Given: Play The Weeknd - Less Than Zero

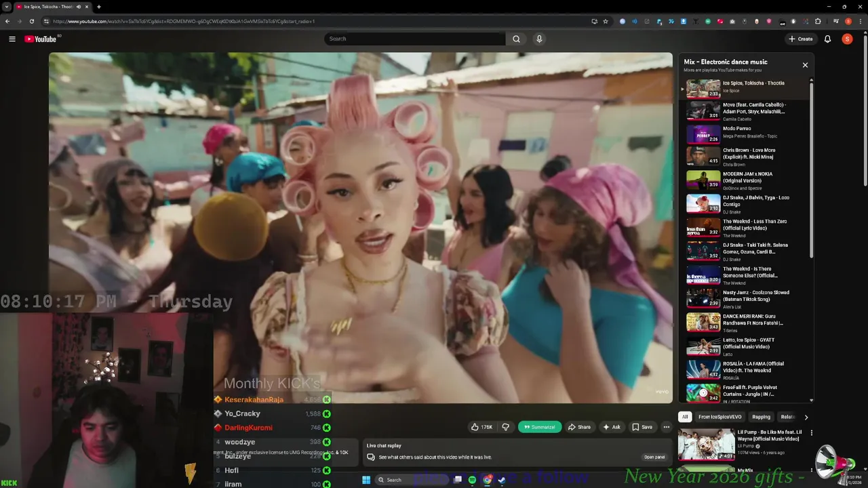Looking at the screenshot, I should [x=745, y=228].
